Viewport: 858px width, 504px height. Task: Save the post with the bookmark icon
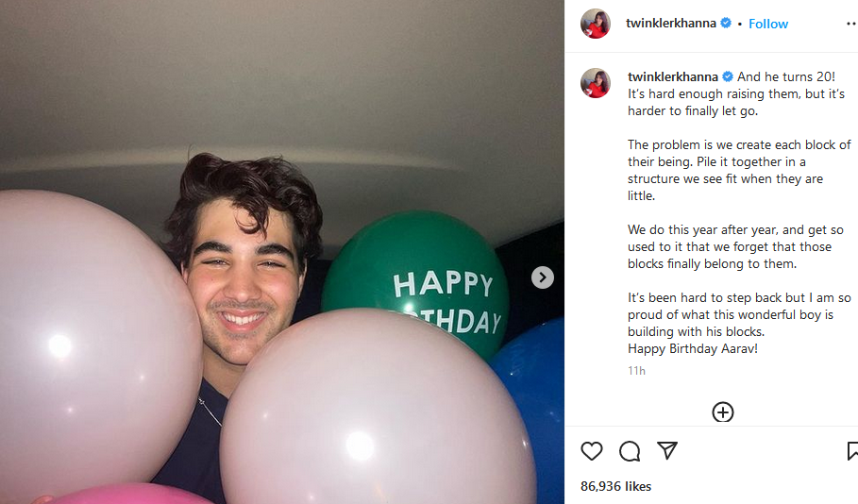tap(852, 451)
